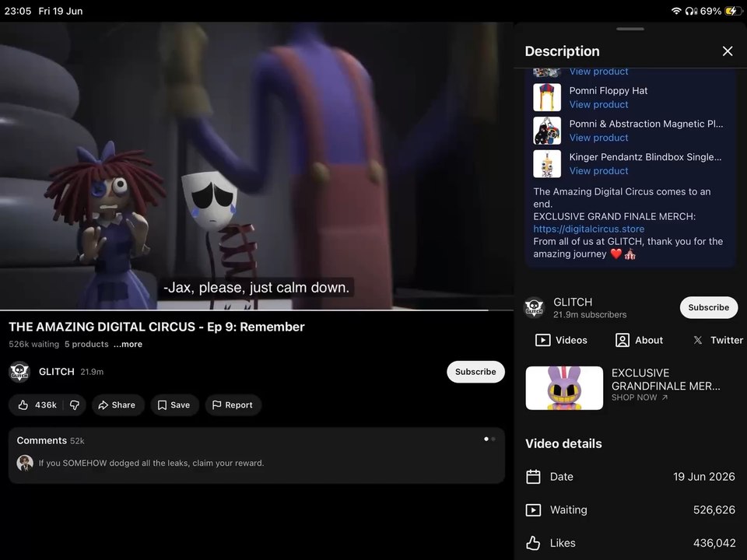
Task: Dislike the video with thumbs down
Action: (x=75, y=404)
